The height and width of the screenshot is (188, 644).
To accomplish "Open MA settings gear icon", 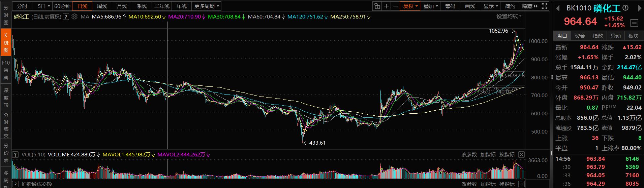I will (74, 16).
